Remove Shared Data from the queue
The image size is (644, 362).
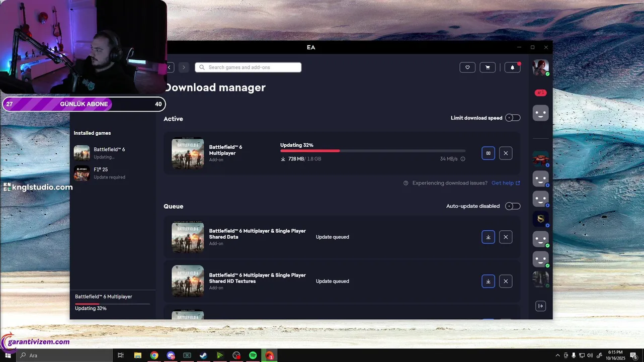(x=506, y=237)
